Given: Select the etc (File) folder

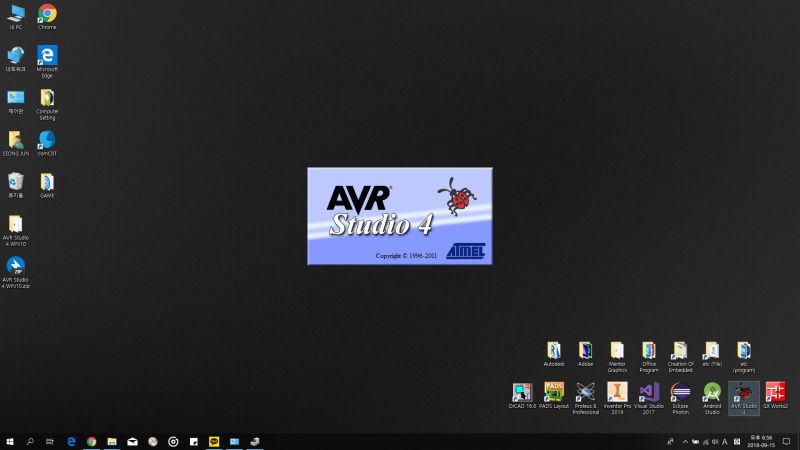Looking at the screenshot, I should pyautogui.click(x=712, y=354).
